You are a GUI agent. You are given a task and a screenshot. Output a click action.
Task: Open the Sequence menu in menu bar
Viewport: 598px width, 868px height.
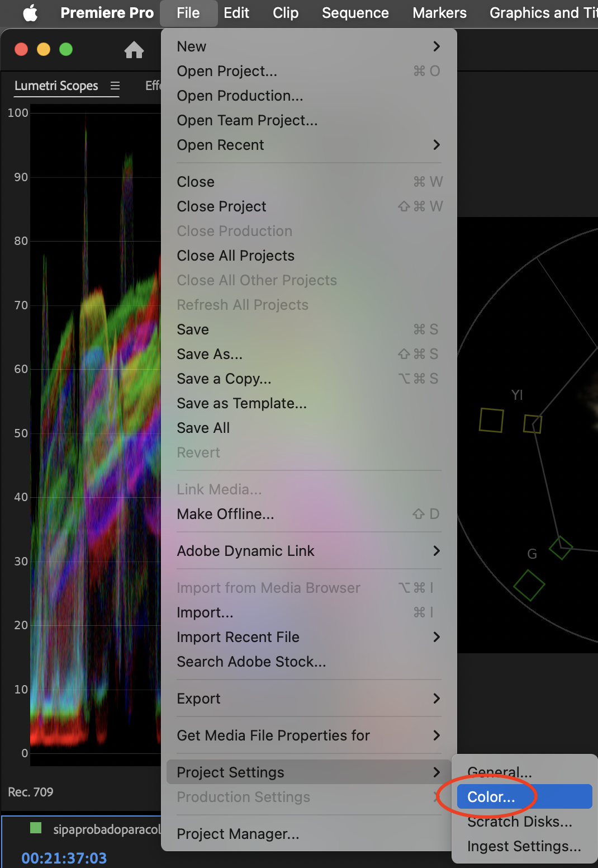[355, 13]
